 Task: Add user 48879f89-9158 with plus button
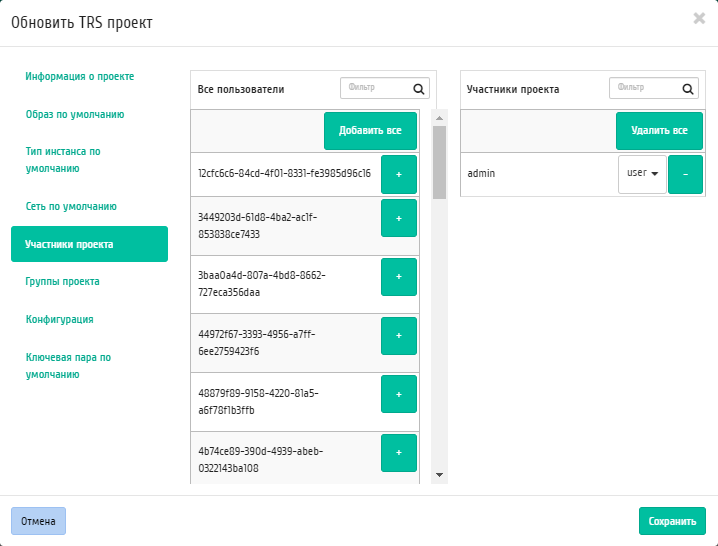[x=399, y=395]
